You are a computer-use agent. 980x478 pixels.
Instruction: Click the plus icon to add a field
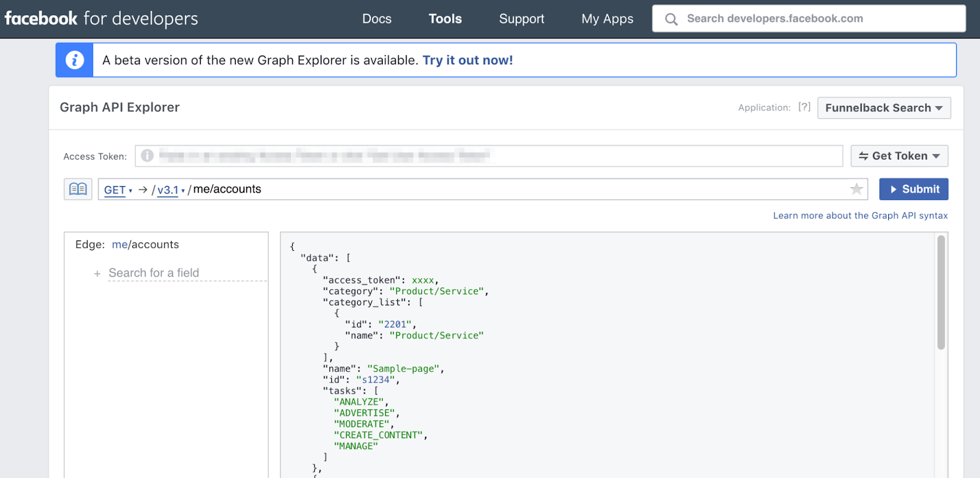(97, 274)
